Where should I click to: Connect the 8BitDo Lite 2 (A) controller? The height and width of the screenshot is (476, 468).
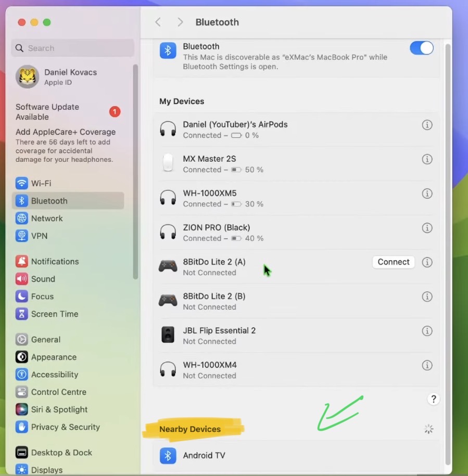[393, 262]
